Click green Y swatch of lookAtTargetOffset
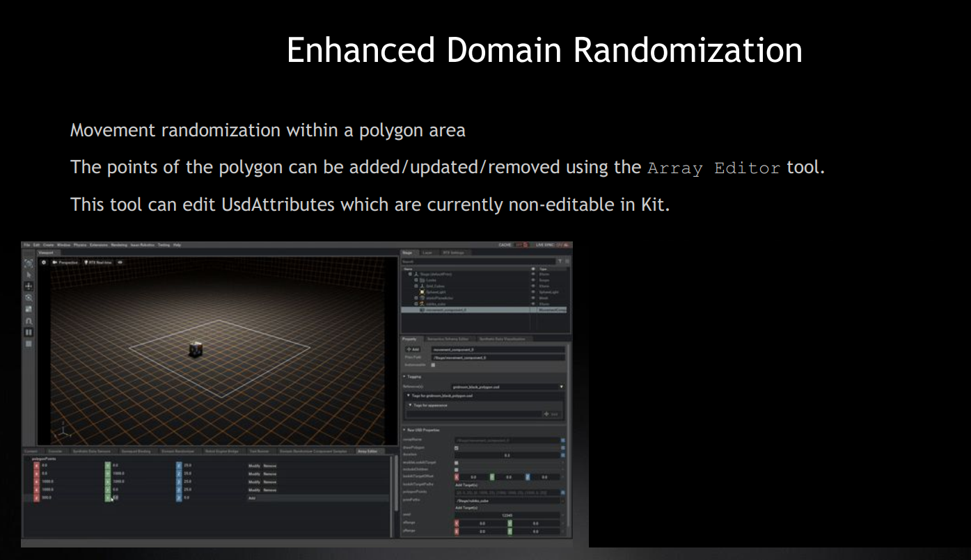971x560 pixels. (492, 477)
